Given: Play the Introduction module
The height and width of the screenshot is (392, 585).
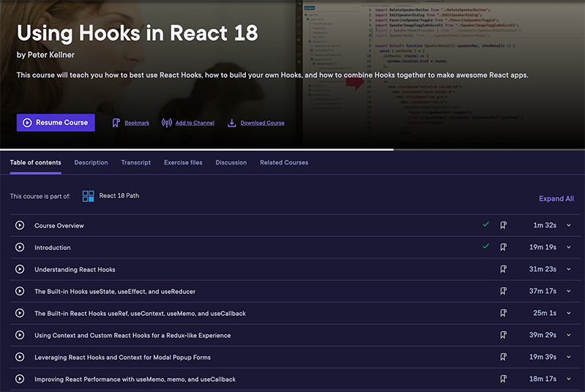Looking at the screenshot, I should click(20, 247).
